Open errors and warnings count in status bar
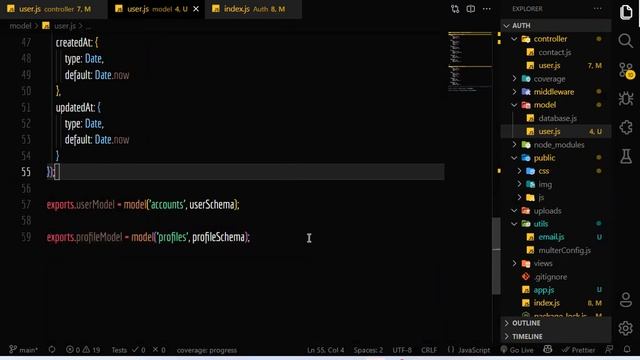 [83, 350]
